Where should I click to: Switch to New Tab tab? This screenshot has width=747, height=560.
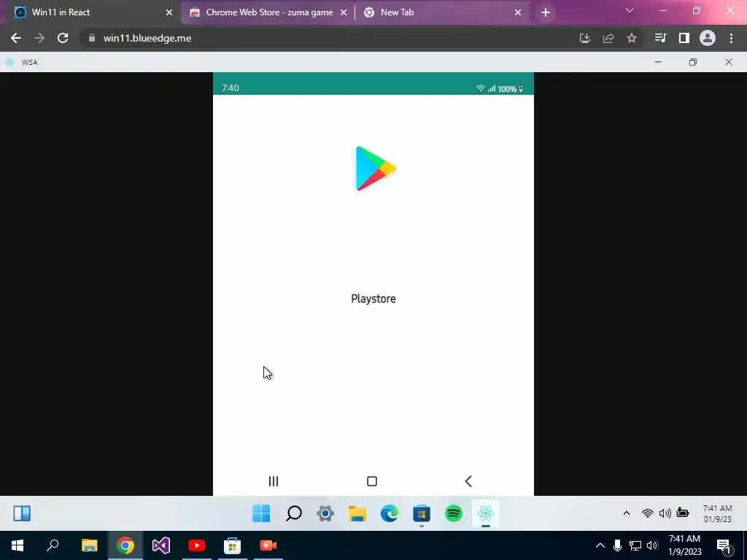click(441, 12)
